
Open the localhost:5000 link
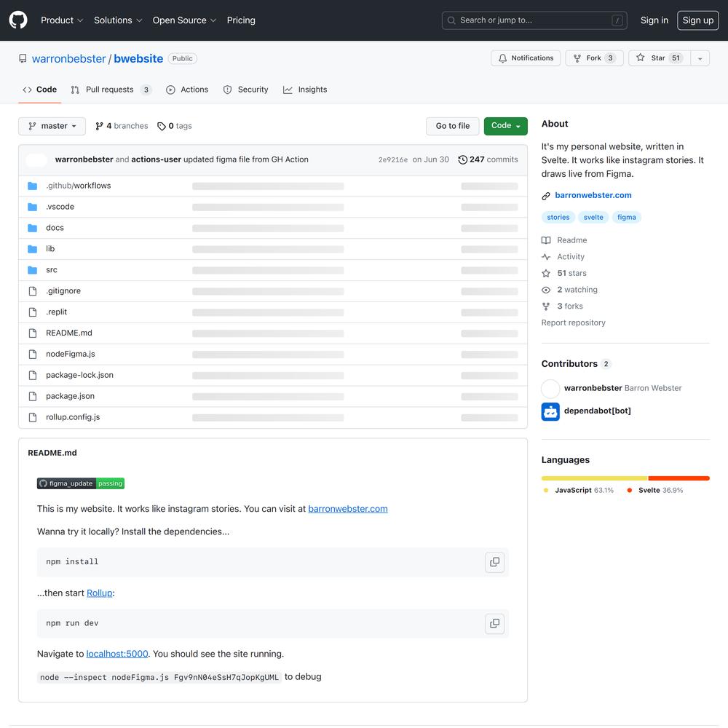[117, 654]
